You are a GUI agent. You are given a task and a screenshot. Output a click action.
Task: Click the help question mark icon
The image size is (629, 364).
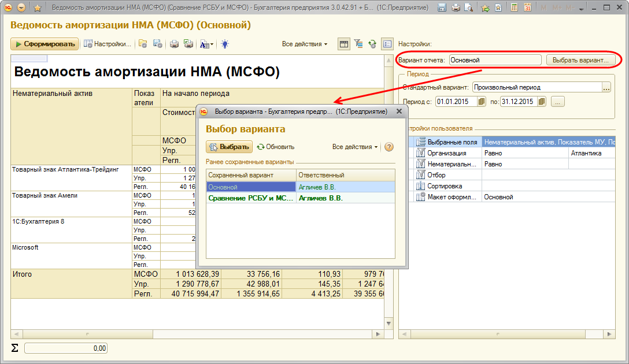tap(389, 147)
